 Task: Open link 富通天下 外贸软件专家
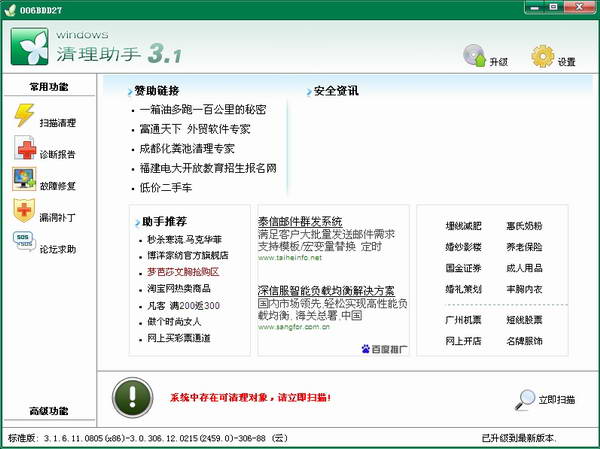pos(195,129)
